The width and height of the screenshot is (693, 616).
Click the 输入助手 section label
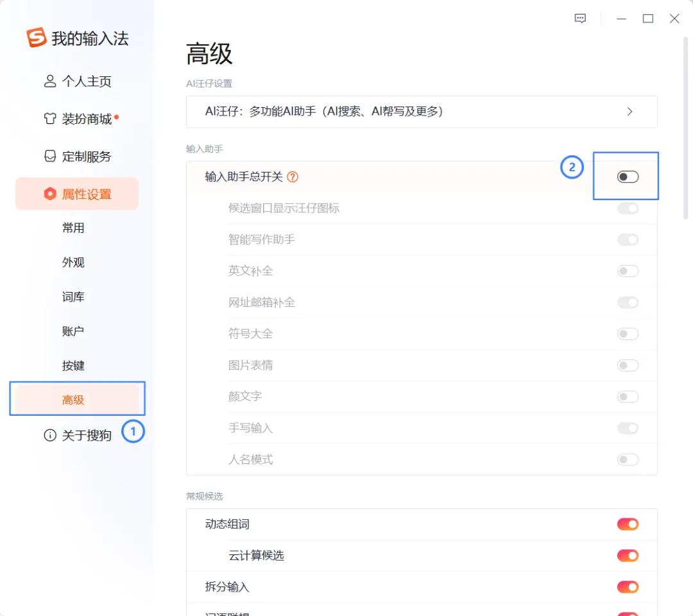[204, 149]
